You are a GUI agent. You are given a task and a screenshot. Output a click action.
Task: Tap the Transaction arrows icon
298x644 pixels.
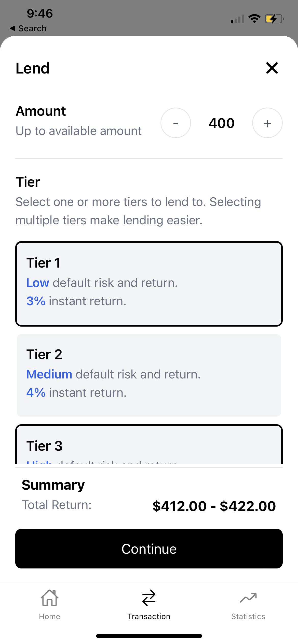click(x=149, y=598)
